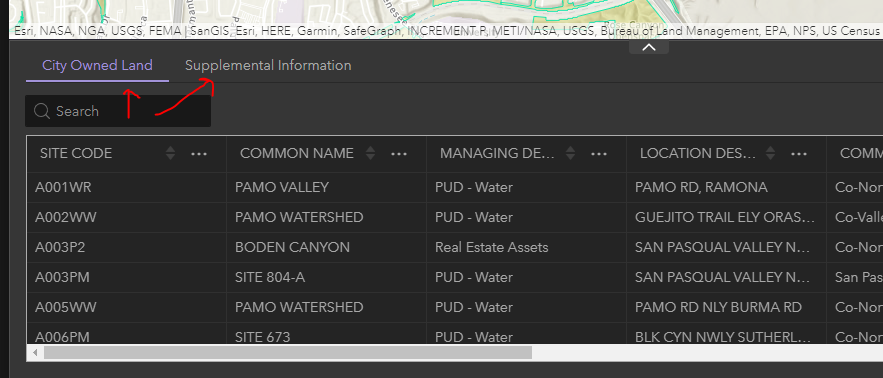Click the SITE CODE column header
The height and width of the screenshot is (378, 883).
coord(76,153)
